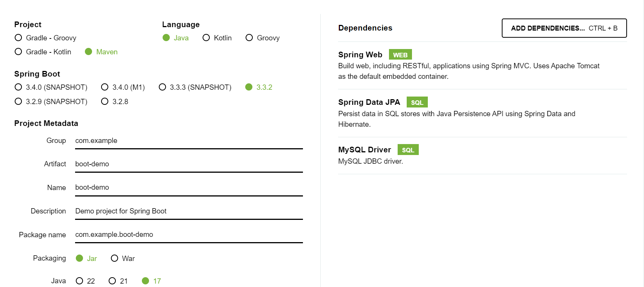Select Java version 22

pos(85,281)
